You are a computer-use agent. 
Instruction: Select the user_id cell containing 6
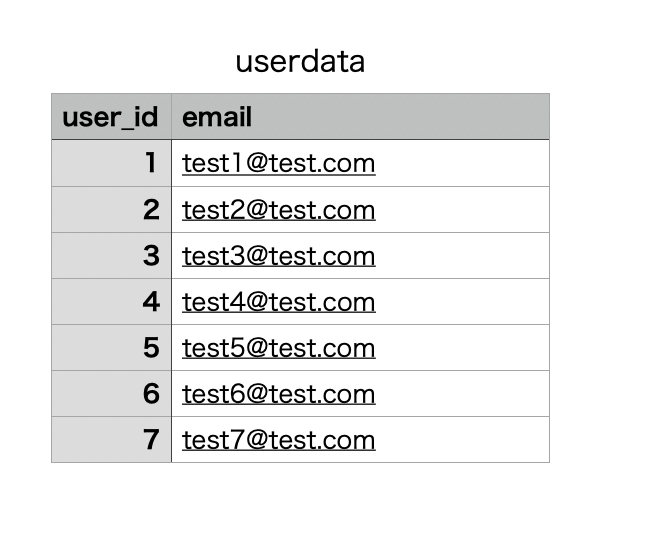(x=111, y=394)
